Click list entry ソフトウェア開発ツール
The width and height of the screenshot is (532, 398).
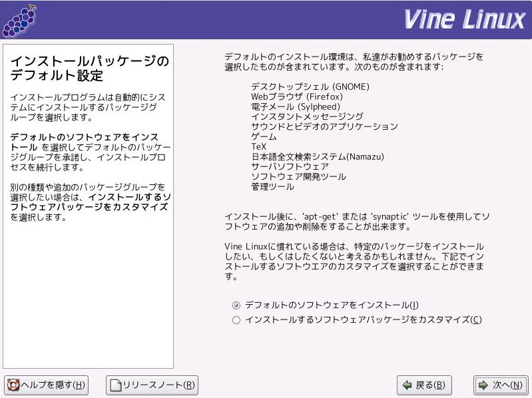pyautogui.click(x=298, y=176)
